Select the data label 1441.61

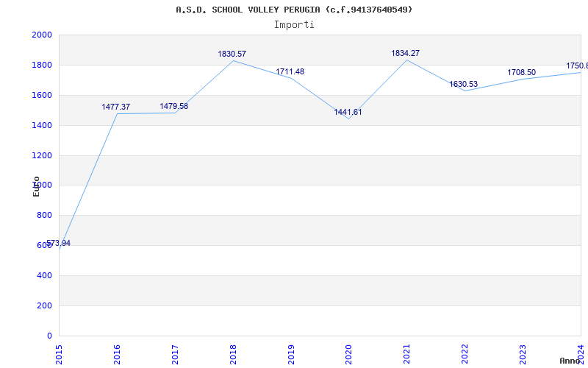click(348, 112)
